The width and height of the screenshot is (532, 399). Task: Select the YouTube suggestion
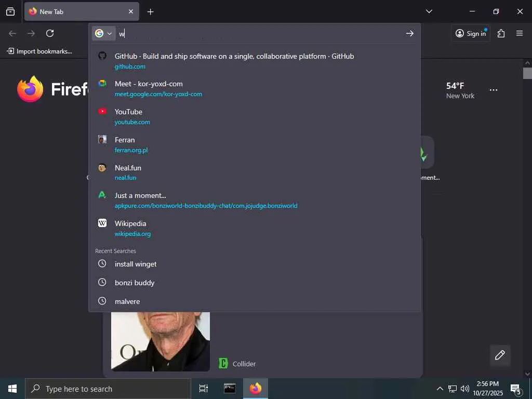255,116
